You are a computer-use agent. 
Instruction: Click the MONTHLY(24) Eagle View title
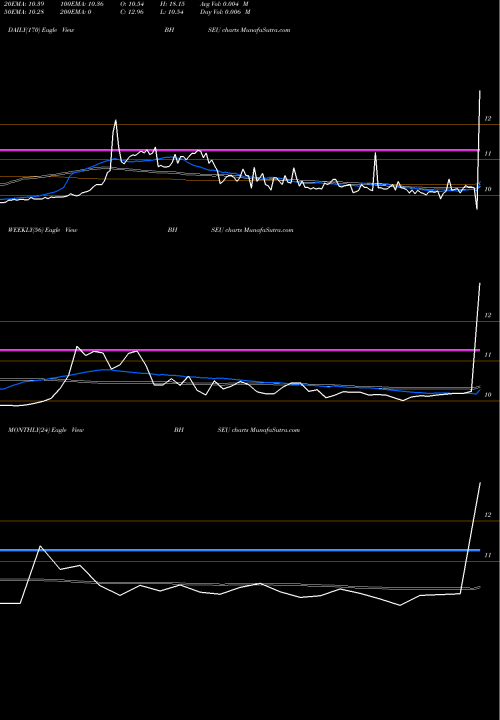click(45, 430)
